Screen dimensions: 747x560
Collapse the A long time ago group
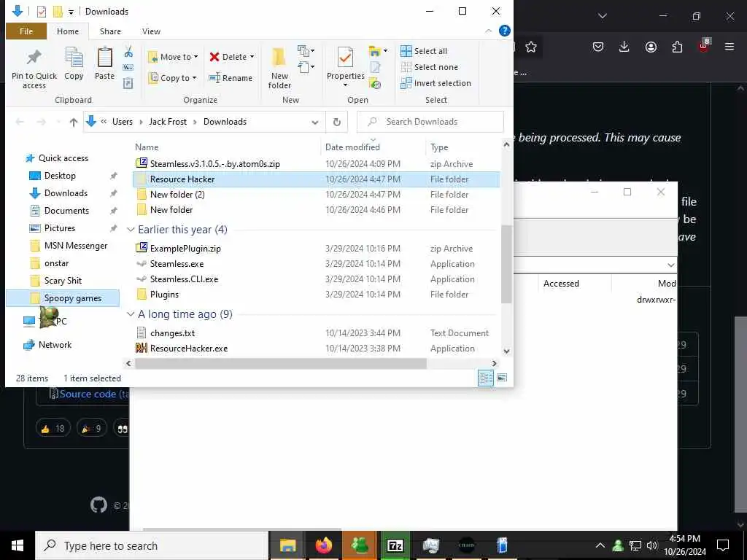[x=131, y=314]
